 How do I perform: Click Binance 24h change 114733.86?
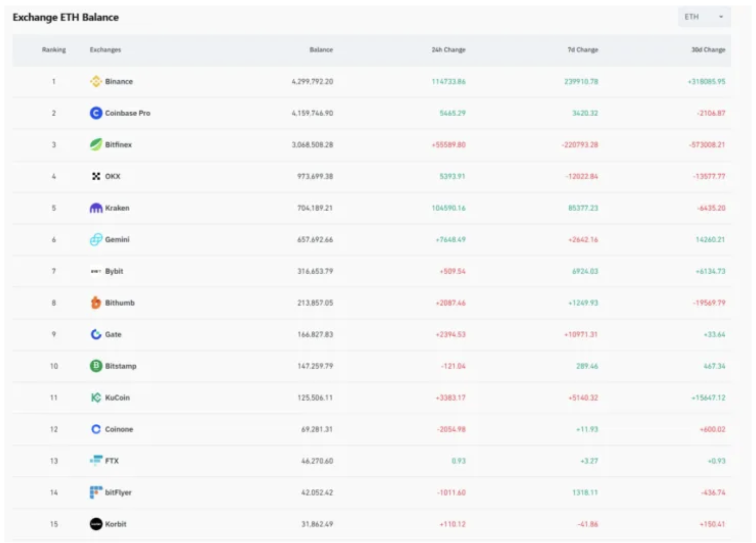click(x=448, y=81)
